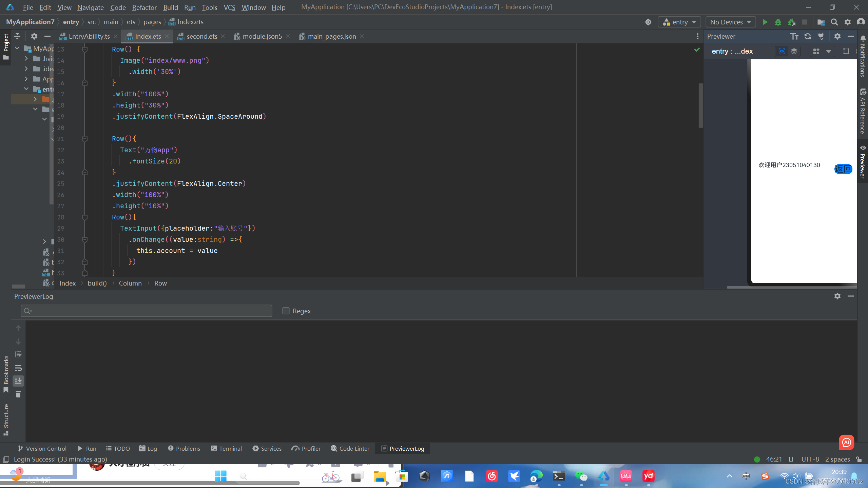Click the red AI assistant icon
The width and height of the screenshot is (868, 488).
pos(846,442)
